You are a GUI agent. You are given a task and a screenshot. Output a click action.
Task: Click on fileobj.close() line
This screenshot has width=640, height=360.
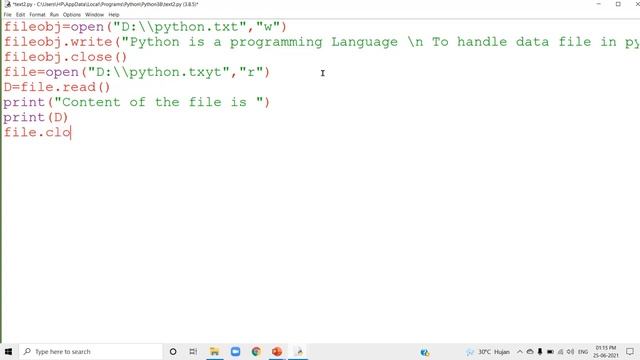[65, 57]
